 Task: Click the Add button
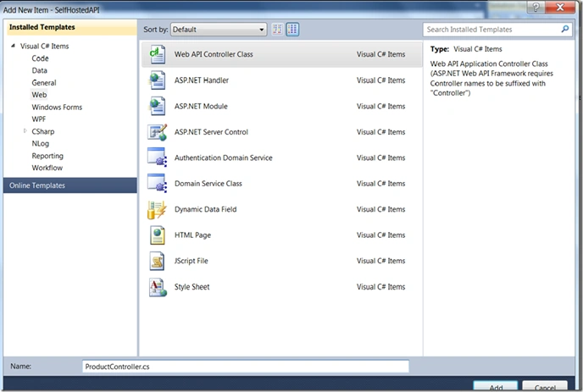tap(496, 386)
